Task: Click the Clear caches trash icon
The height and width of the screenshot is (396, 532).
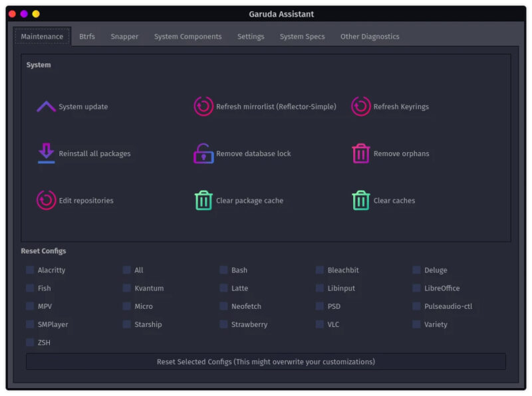Action: (x=360, y=201)
